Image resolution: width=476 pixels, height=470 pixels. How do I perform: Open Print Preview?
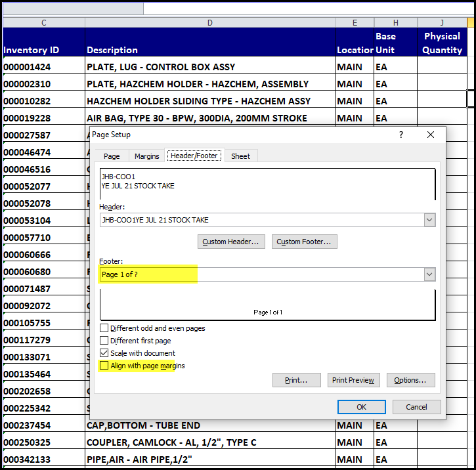tap(353, 380)
